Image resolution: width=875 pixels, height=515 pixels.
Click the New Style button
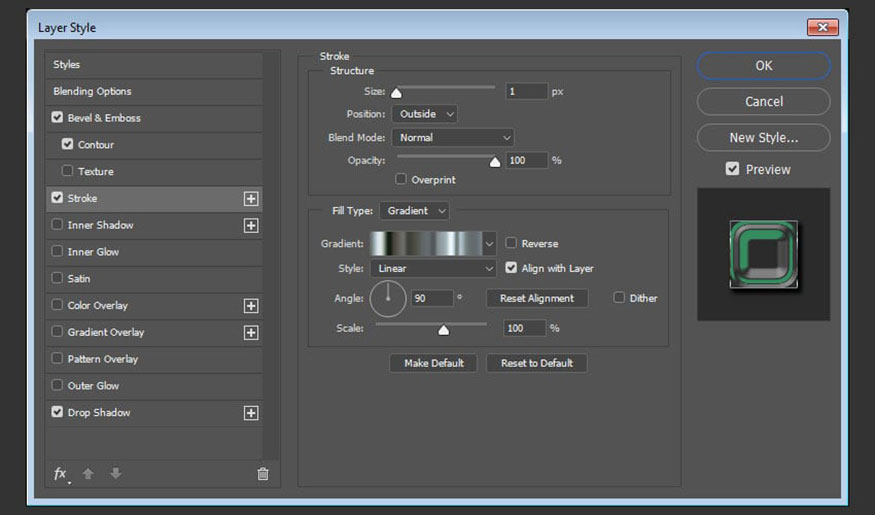pyautogui.click(x=763, y=138)
